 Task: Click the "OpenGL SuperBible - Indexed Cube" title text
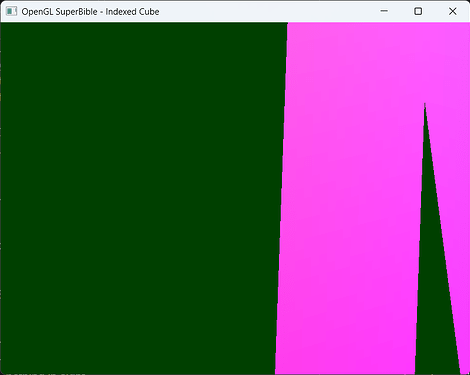pyautogui.click(x=90, y=12)
